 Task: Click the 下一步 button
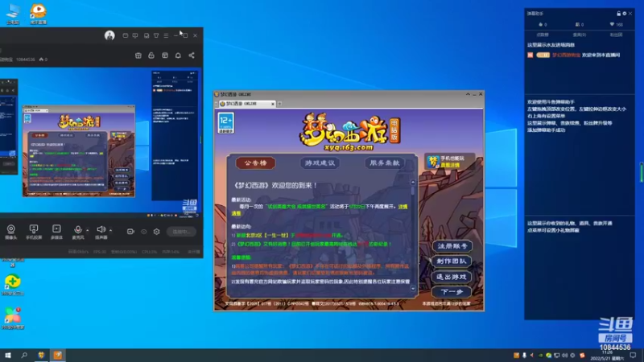(452, 292)
